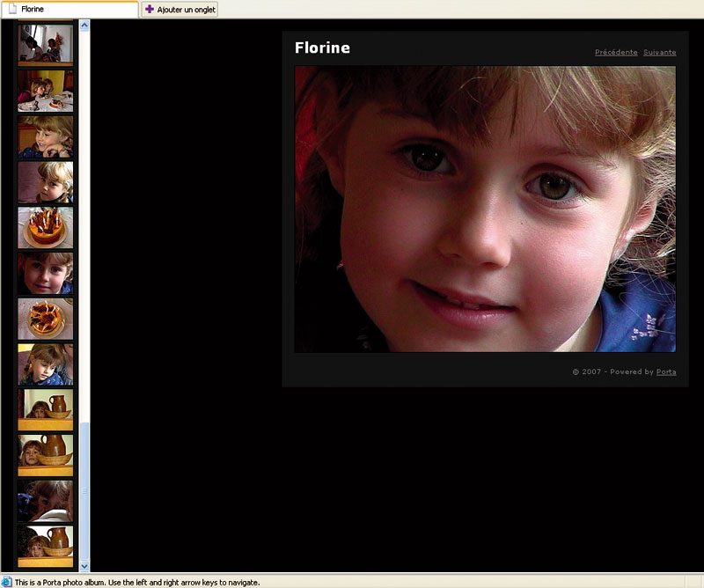Viewport: 704px width, 588px height.
Task: Select the sliced cake on plate thumbnail
Action: pos(46,319)
